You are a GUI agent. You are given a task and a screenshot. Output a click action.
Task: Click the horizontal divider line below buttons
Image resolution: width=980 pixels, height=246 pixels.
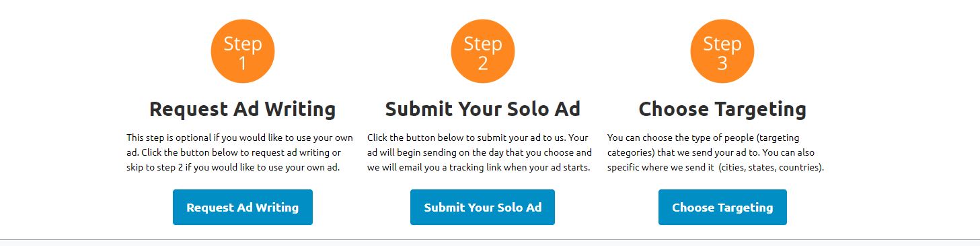[x=490, y=239]
